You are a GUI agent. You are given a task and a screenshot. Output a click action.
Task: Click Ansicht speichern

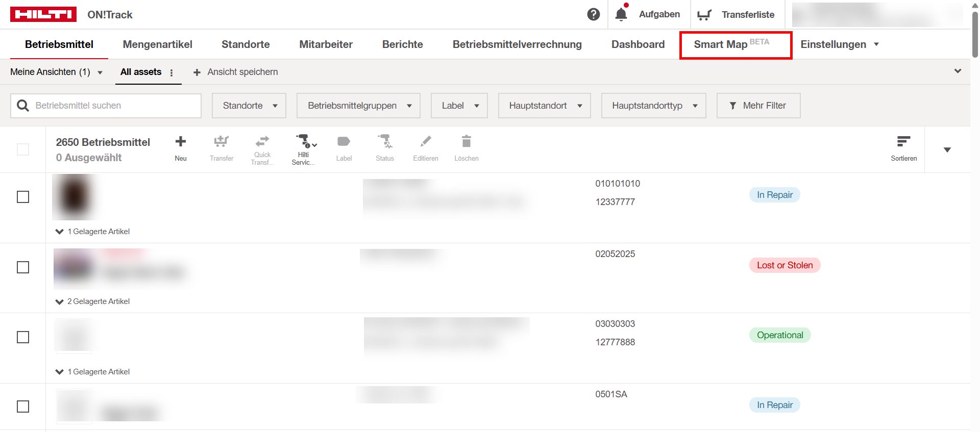pyautogui.click(x=236, y=72)
